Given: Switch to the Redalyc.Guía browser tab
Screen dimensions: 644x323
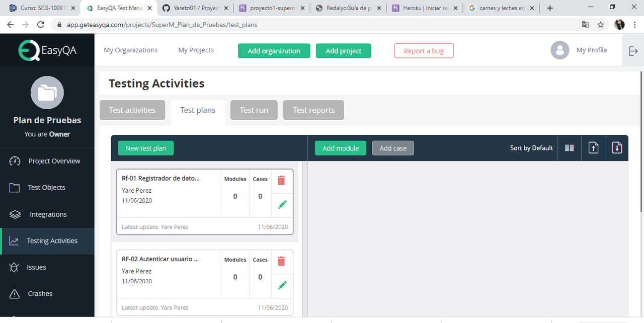Looking at the screenshot, I should click(x=348, y=8).
